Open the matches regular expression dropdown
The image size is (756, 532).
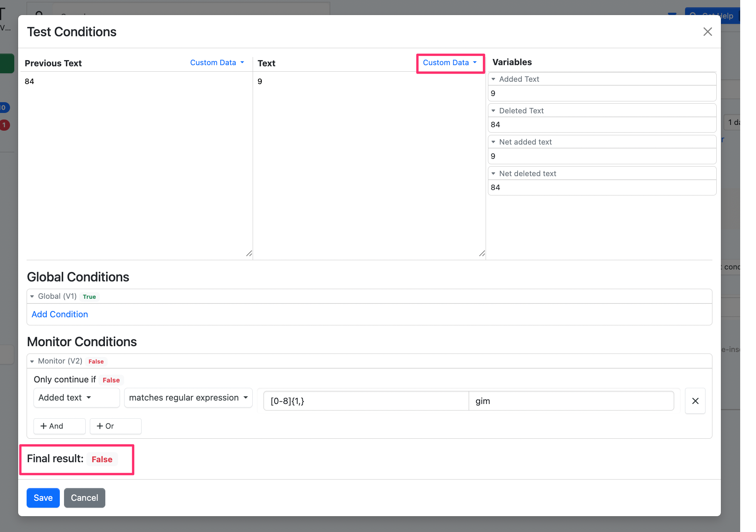(x=188, y=397)
